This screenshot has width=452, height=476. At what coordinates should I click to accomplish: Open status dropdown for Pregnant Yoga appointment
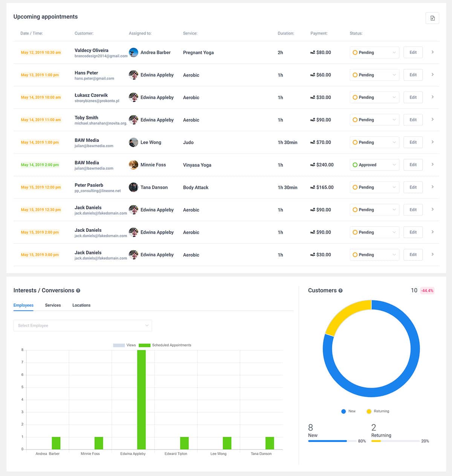tap(374, 52)
